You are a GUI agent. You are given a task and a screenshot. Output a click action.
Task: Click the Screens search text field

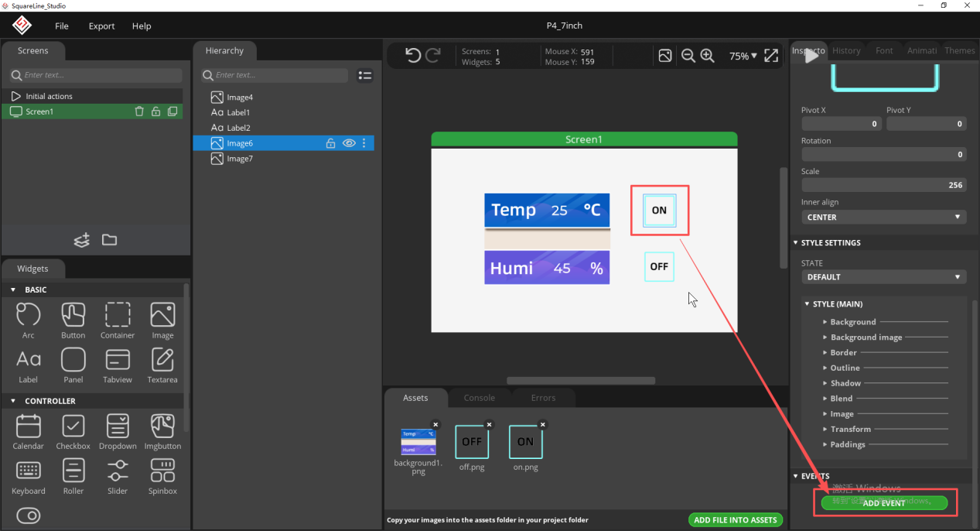(x=96, y=75)
